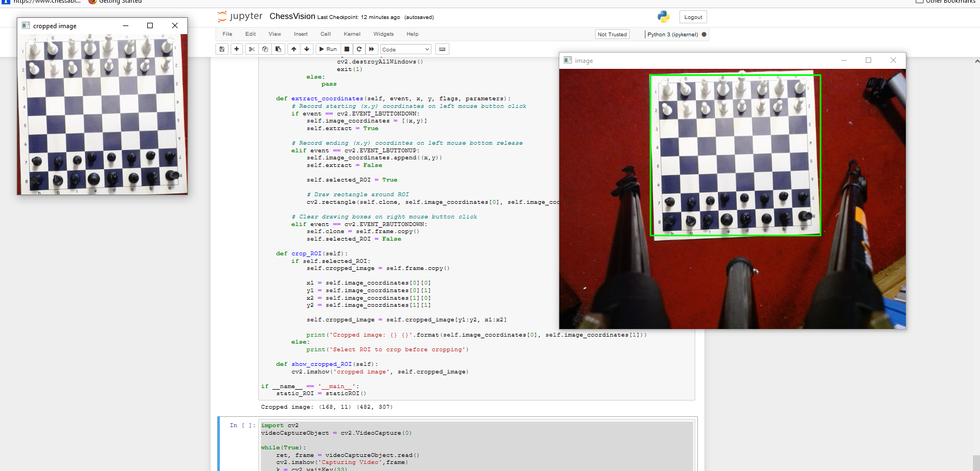Screen dimensions: 980x471
Task: Click the image window title bar icon
Action: [x=567, y=60]
